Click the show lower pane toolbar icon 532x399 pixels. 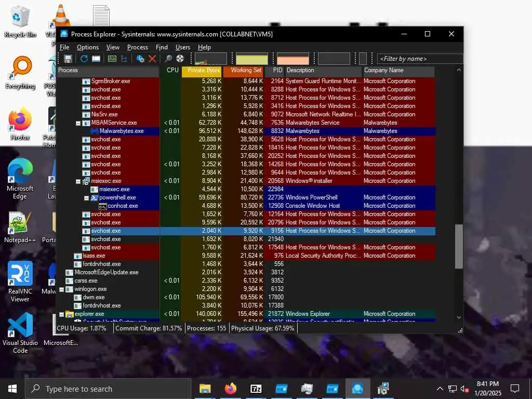[x=96, y=59]
